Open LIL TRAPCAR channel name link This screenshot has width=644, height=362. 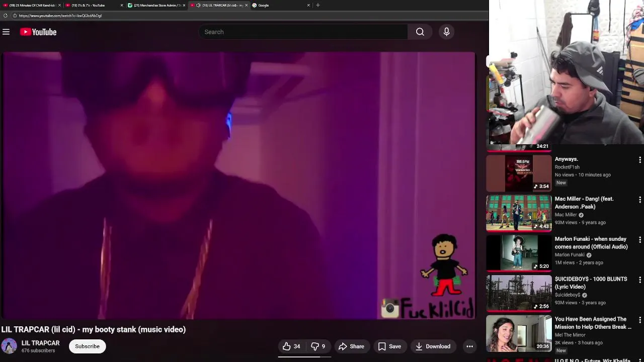coord(40,343)
